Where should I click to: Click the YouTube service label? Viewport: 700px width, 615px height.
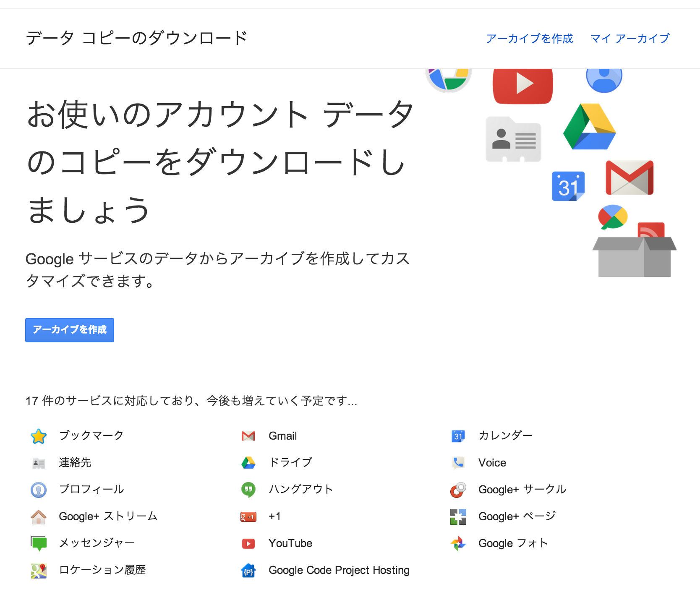(290, 543)
